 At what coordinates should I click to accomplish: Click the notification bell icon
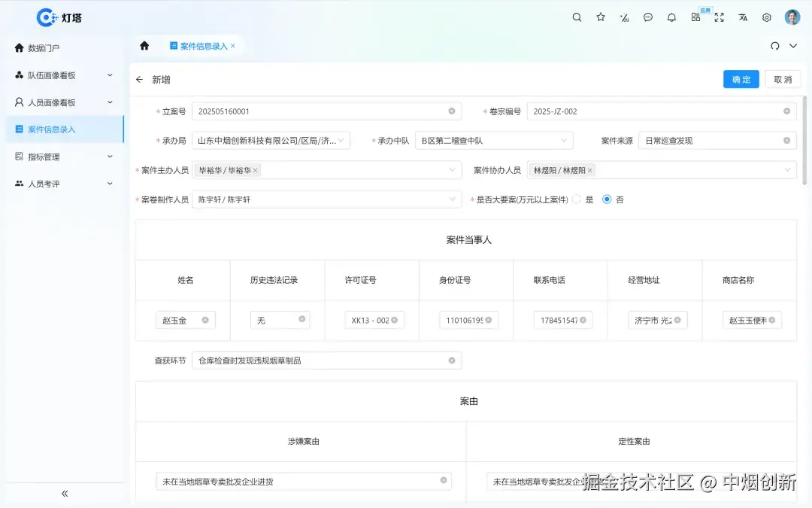(671, 17)
